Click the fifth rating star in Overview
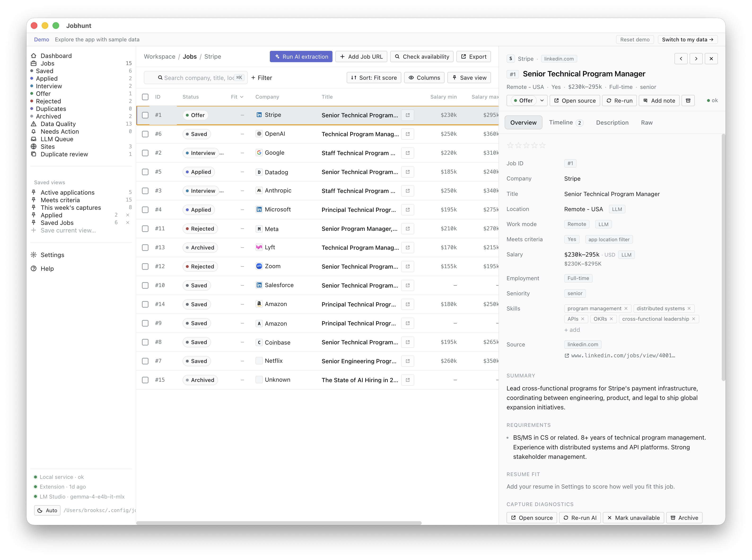The image size is (752, 560). click(542, 145)
